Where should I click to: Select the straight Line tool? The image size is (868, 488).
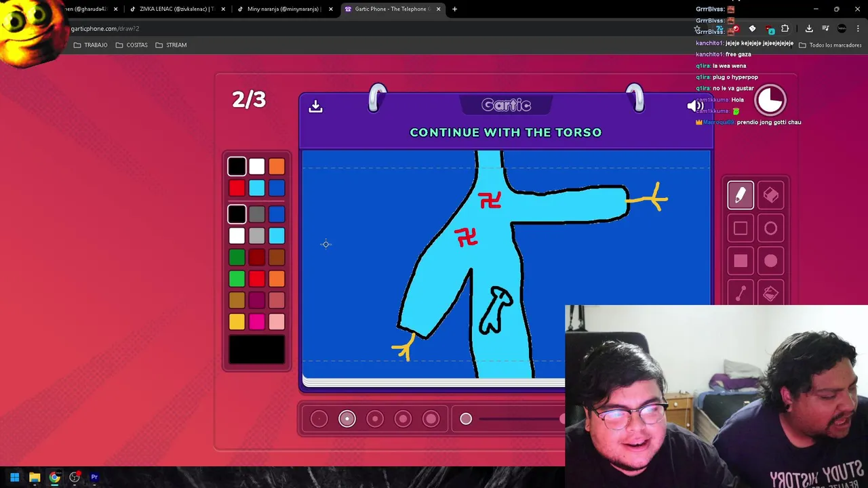tap(741, 293)
